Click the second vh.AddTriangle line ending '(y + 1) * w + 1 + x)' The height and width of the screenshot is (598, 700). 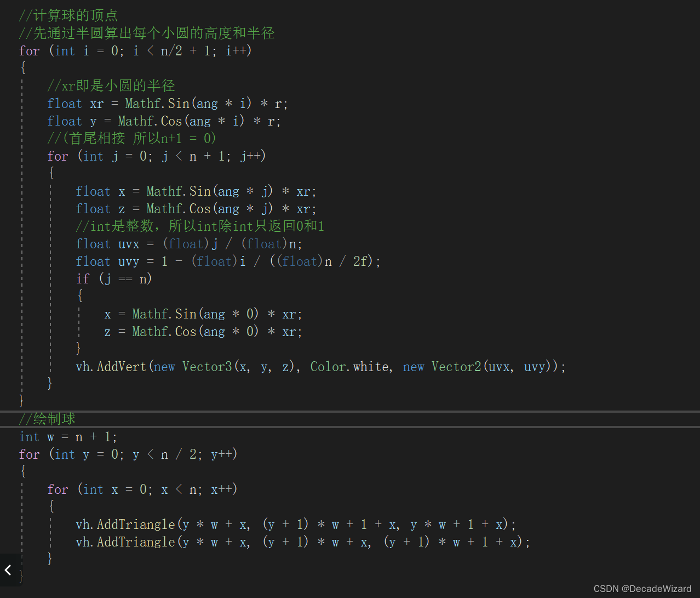point(303,542)
